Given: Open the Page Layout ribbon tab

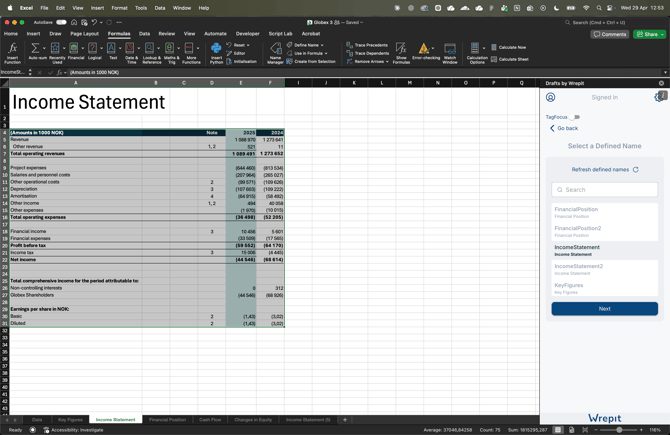Looking at the screenshot, I should (85, 34).
